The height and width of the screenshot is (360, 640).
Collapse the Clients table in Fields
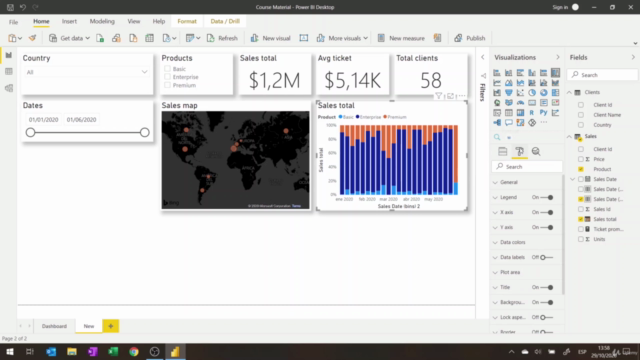[x=569, y=93]
